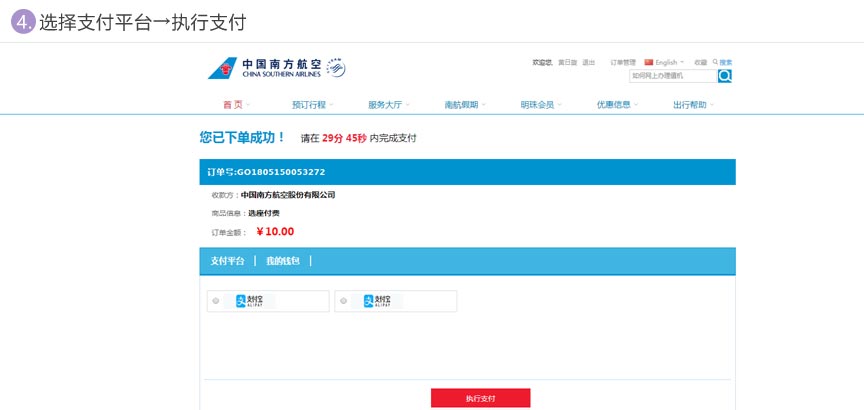
Task: Click the 搜索 search icon link
Action: coord(724,62)
